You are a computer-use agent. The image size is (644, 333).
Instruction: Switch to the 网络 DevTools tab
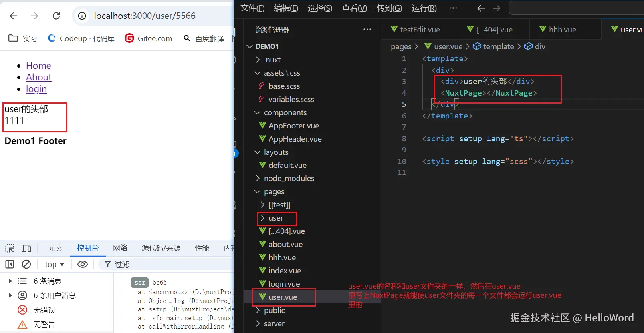120,248
